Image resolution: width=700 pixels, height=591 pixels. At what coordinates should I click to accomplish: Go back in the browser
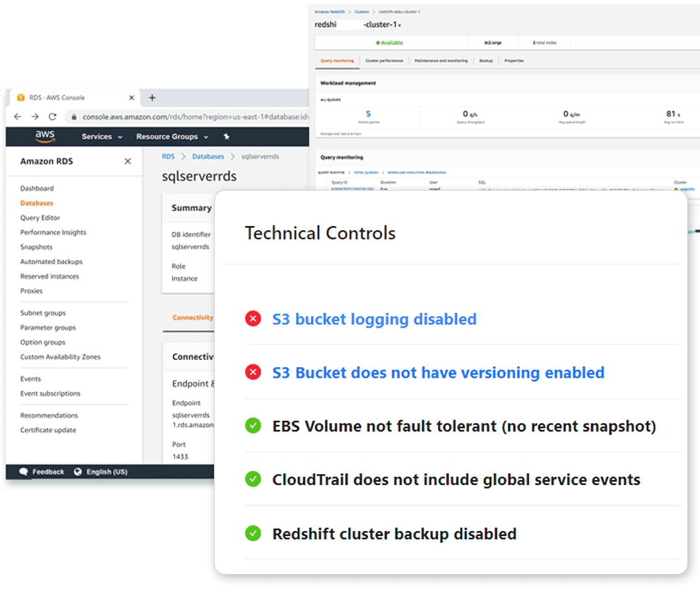[18, 117]
